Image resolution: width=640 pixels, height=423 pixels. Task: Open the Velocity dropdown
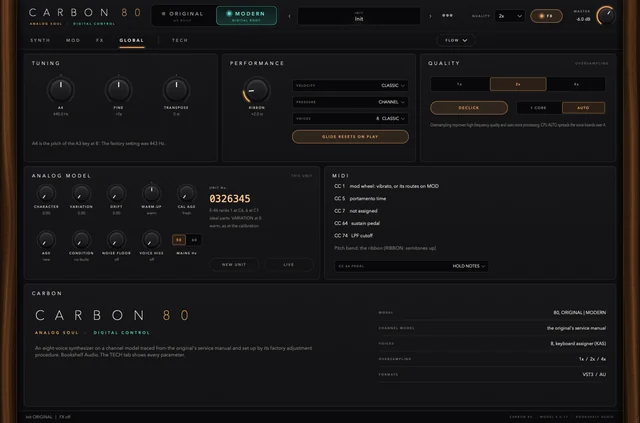pyautogui.click(x=350, y=85)
